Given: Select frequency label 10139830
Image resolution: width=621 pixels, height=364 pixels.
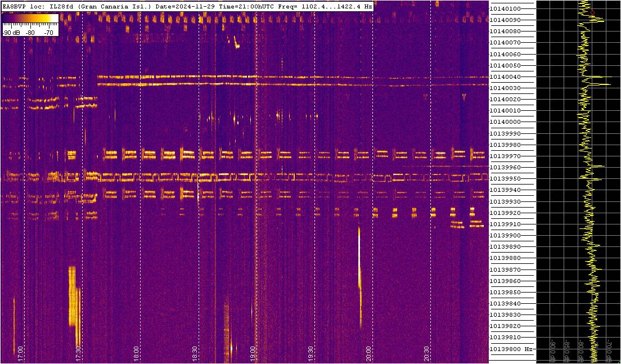Looking at the screenshot, I should click(505, 315).
